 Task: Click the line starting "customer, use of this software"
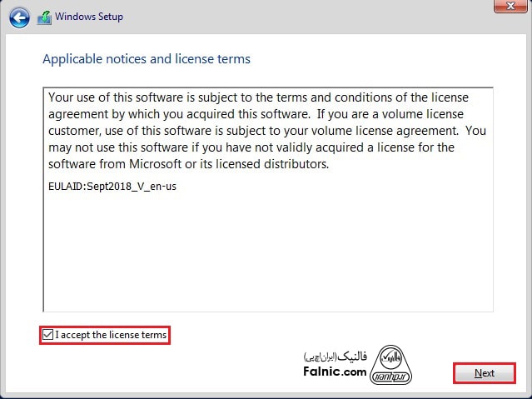pos(266,130)
